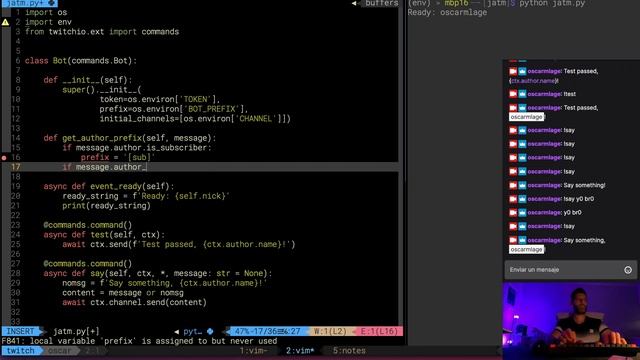Click the 'oscar' segment in tmux status bar

coord(60,351)
